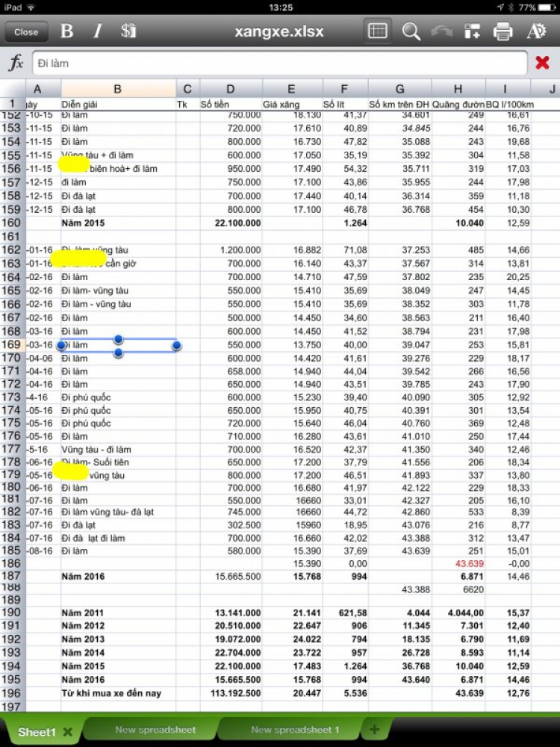Tap the Italic formatting icon

pyautogui.click(x=98, y=31)
